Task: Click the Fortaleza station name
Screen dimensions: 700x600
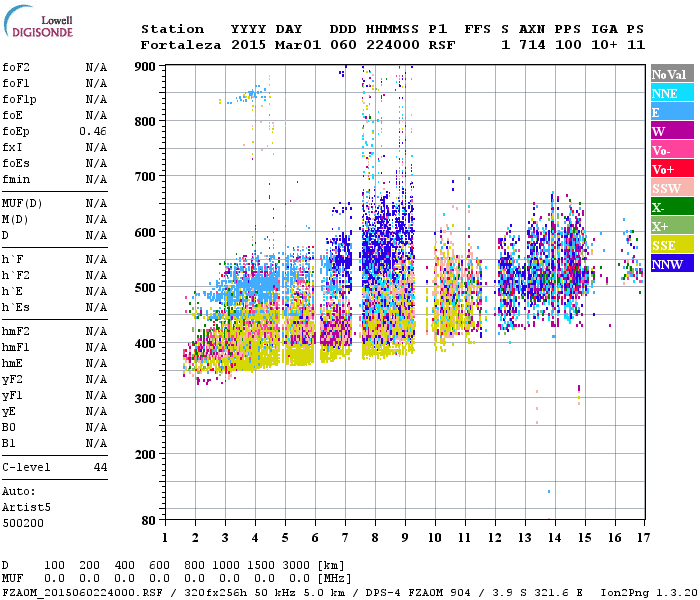Action: [181, 45]
